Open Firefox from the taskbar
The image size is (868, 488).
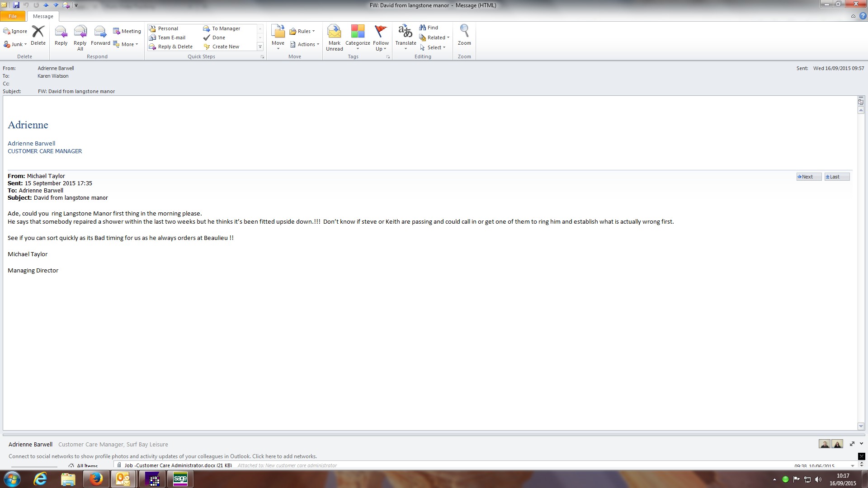[x=96, y=479]
